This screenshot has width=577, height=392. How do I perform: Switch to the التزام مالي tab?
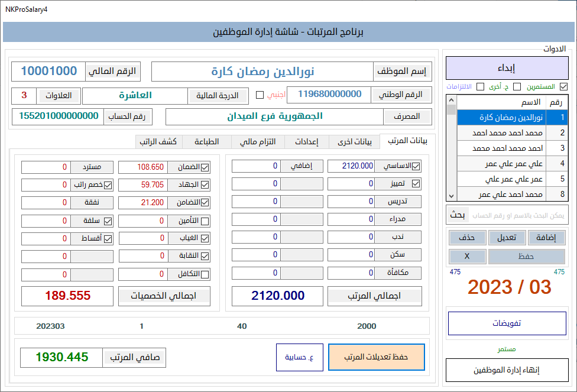click(x=258, y=142)
